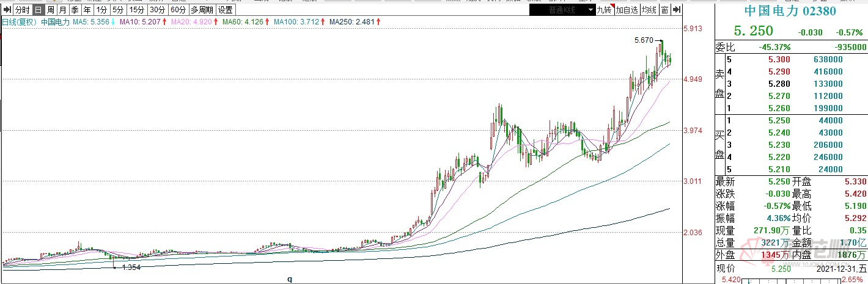Click the 中国电力 02380 stock title
Image resolution: width=868 pixels, height=284 pixels.
click(790, 11)
